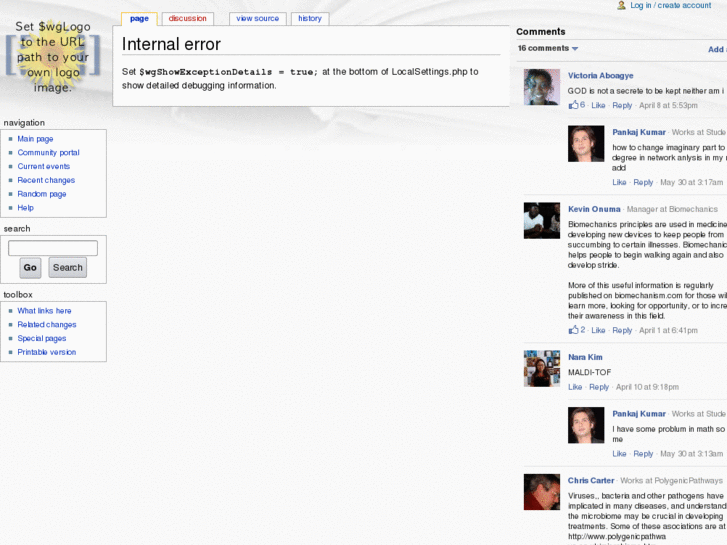Screen dimensions: 727x545
Task: Click the wiki logo placeholder image
Action: coord(53,57)
